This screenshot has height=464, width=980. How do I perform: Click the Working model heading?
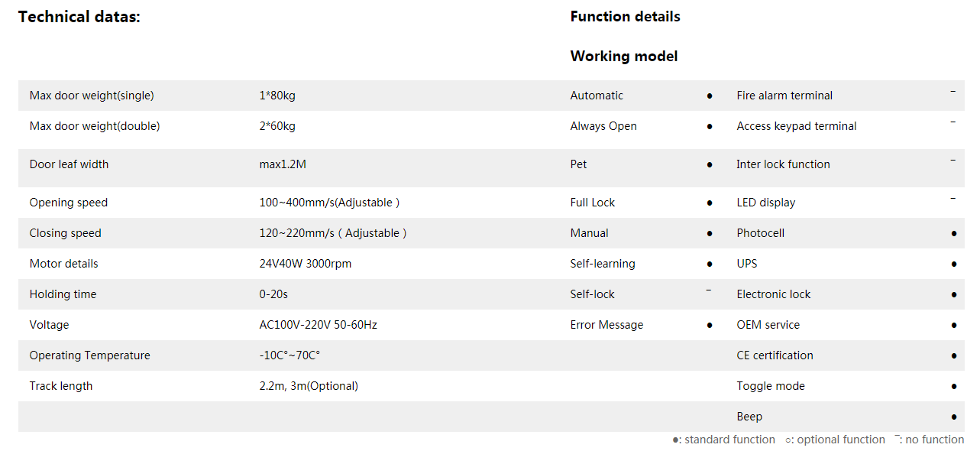tap(623, 57)
